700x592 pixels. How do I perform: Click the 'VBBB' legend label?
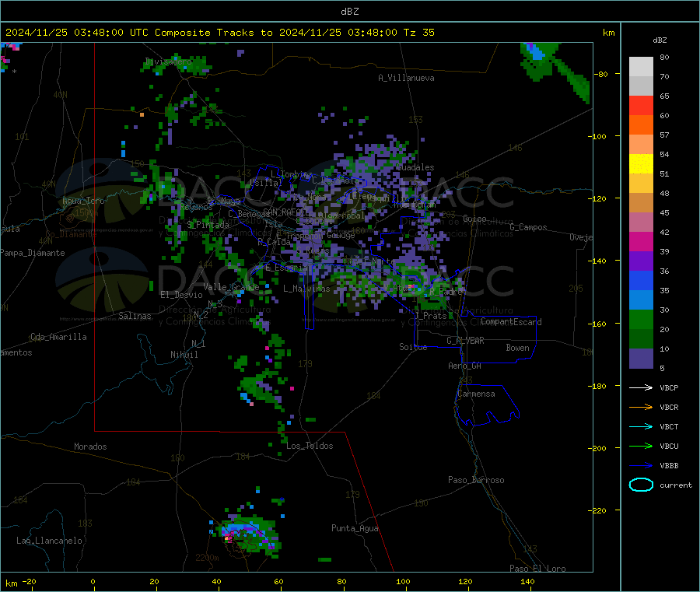(x=669, y=466)
